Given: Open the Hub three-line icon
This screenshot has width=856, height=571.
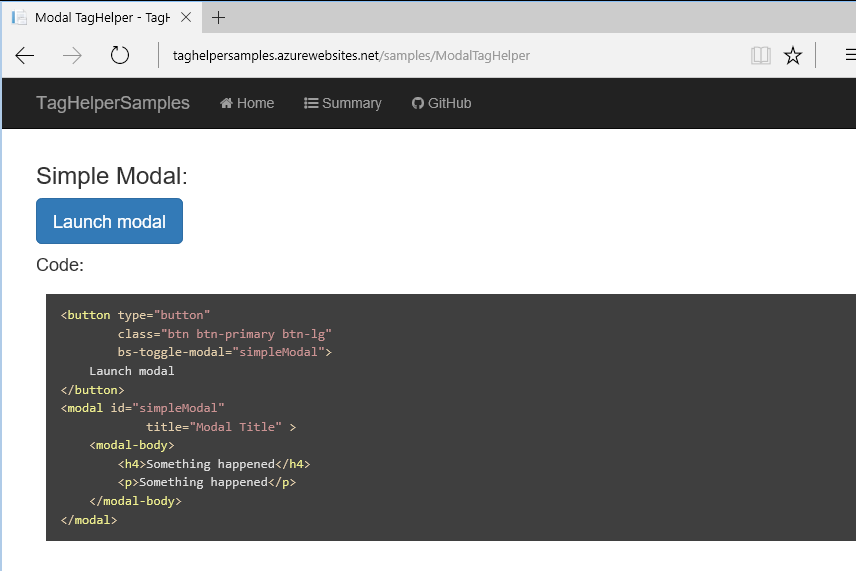Looking at the screenshot, I should pyautogui.click(x=848, y=56).
